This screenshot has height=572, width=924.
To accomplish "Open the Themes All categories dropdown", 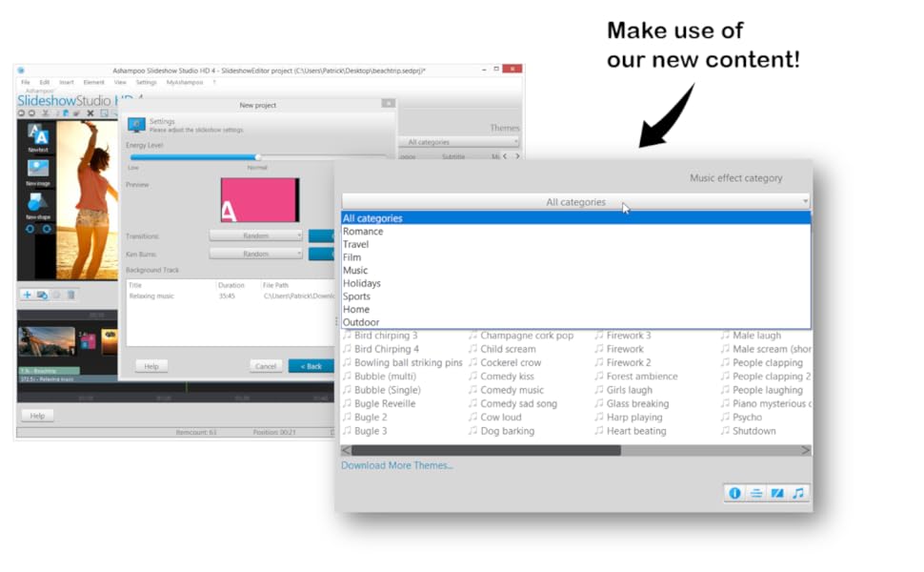I will click(x=458, y=142).
